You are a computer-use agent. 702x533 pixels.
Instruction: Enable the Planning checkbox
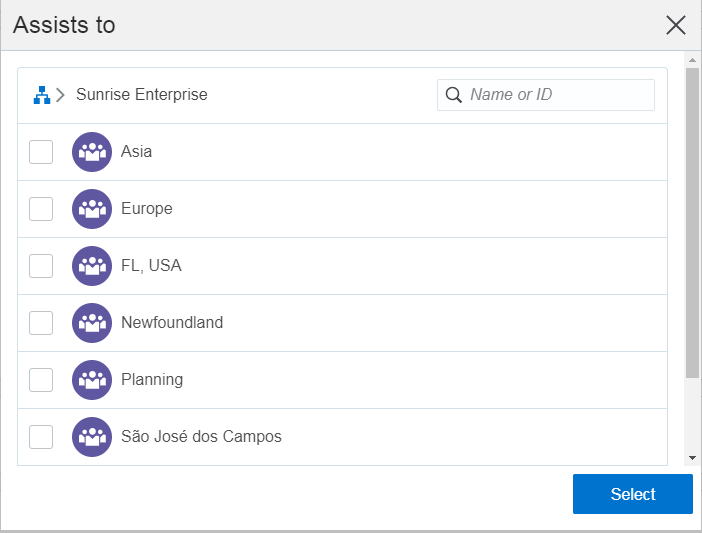coord(41,380)
